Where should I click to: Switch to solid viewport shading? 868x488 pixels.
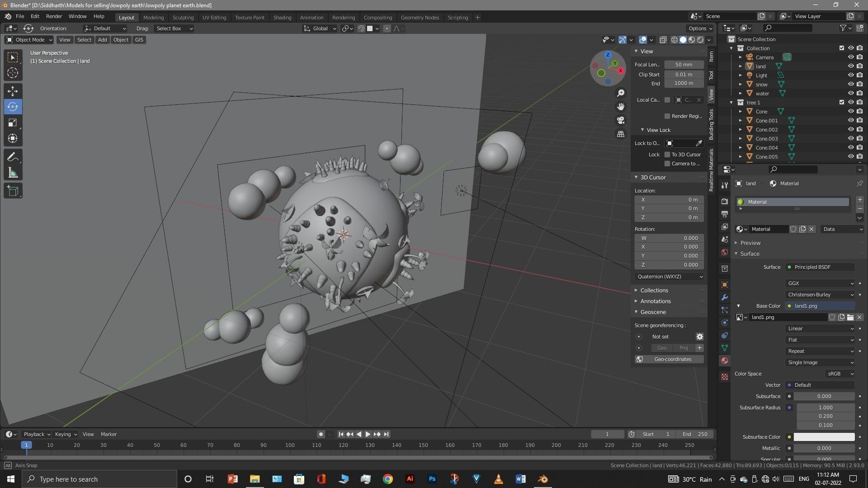683,40
